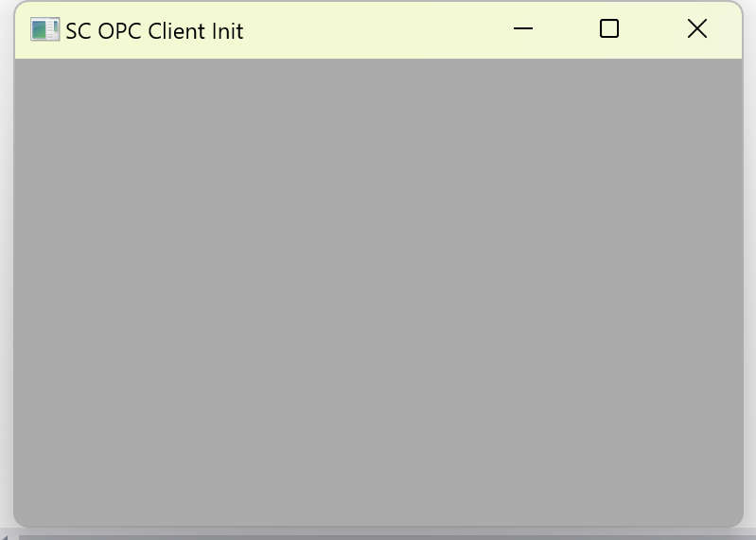
Task: Minimize the SC OPC Client Init window
Action: (522, 29)
